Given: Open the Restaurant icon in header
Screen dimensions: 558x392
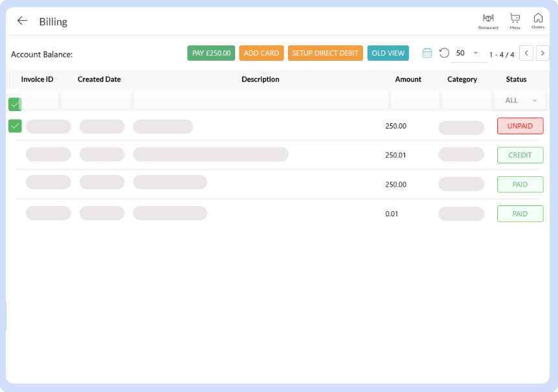Looking at the screenshot, I should pyautogui.click(x=488, y=21).
